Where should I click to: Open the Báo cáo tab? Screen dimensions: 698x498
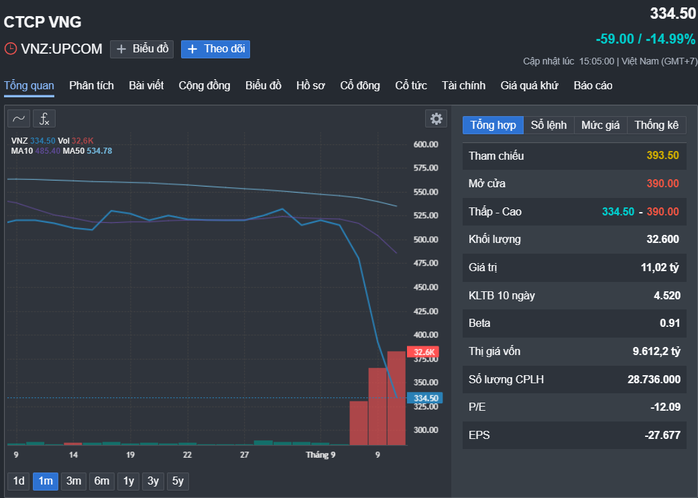tap(592, 85)
